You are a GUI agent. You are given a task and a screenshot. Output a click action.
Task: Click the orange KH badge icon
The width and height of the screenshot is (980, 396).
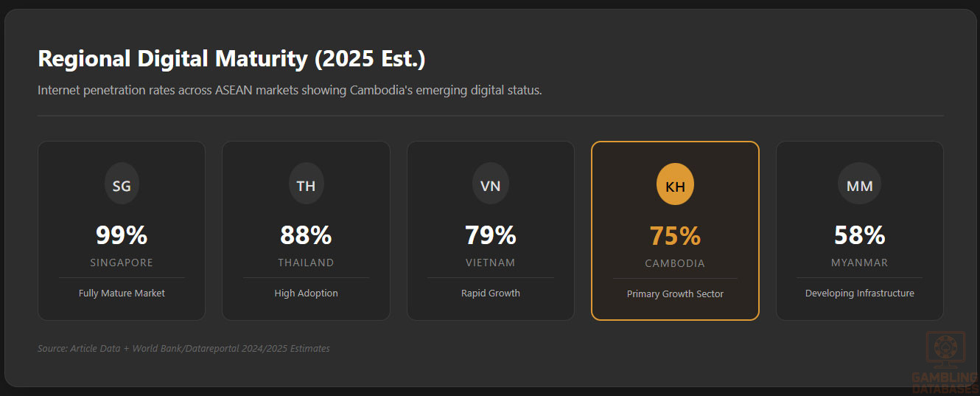click(675, 187)
